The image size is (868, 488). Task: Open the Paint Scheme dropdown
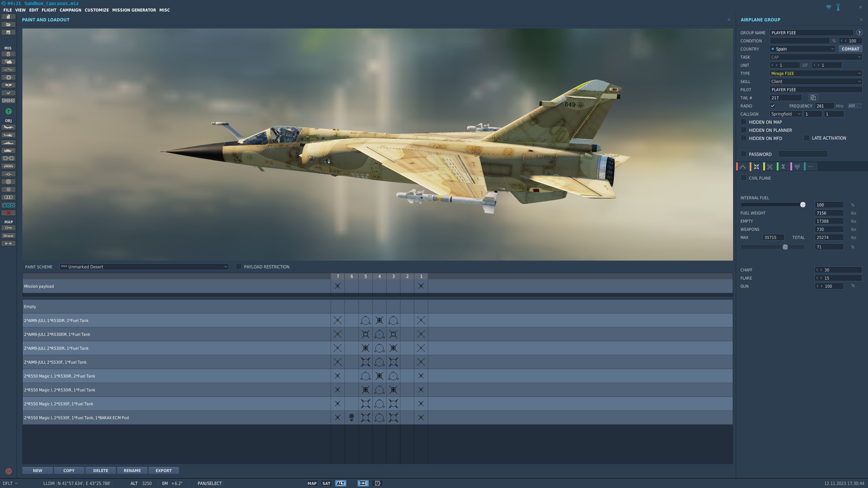(144, 267)
